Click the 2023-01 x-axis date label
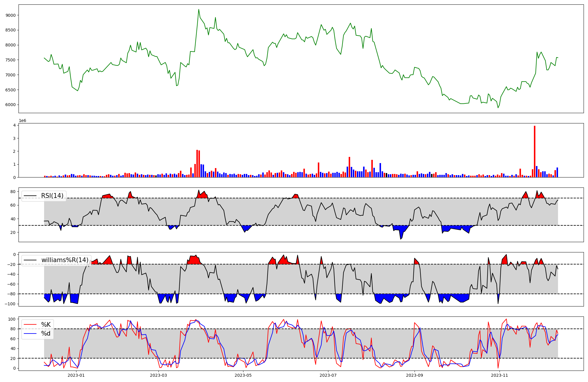The width and height of the screenshot is (588, 382). tap(76, 375)
